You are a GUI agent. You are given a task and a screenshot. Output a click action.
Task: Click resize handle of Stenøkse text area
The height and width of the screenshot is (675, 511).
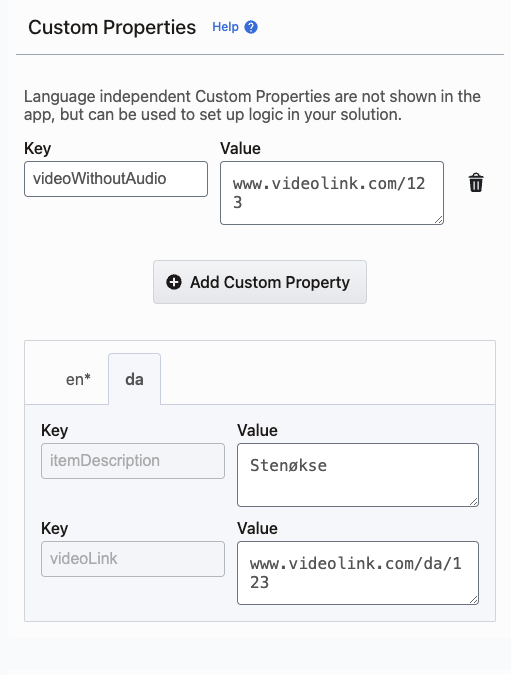pyautogui.click(x=474, y=502)
